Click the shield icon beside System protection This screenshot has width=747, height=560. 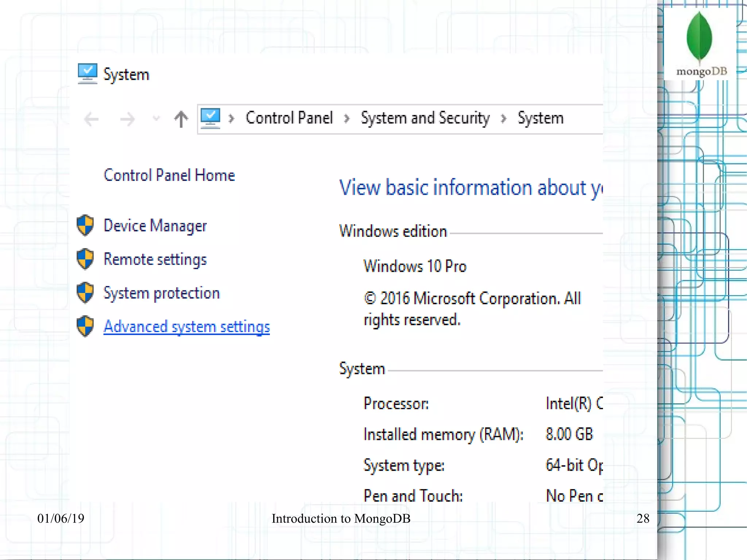[x=85, y=292]
